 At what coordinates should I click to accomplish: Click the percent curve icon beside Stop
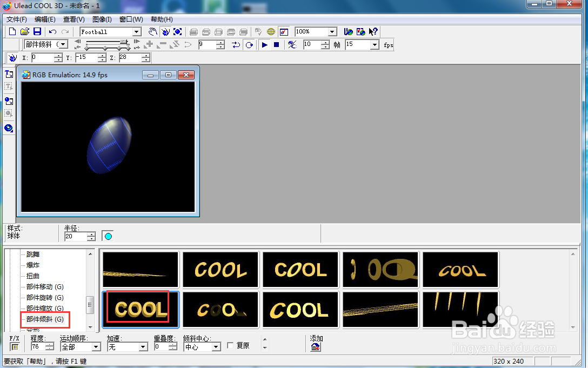point(292,45)
